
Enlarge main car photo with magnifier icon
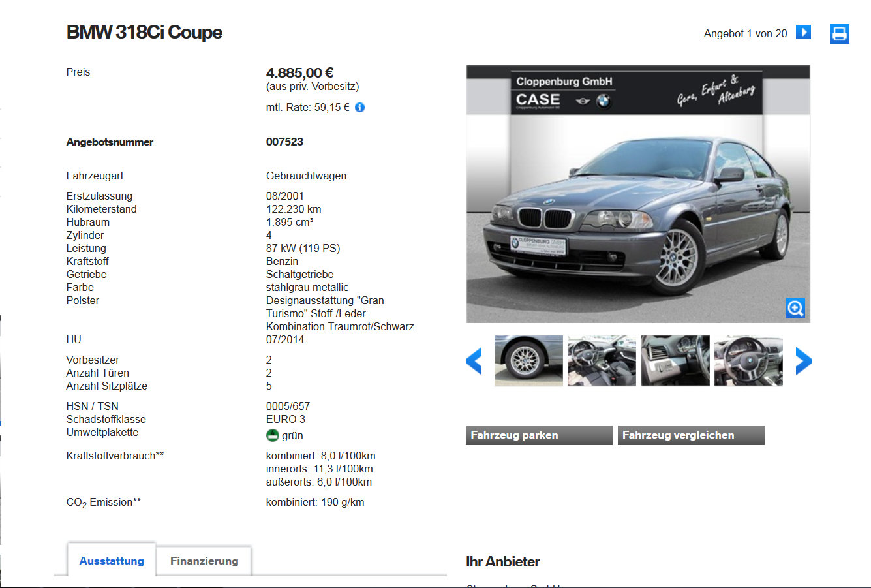click(795, 307)
